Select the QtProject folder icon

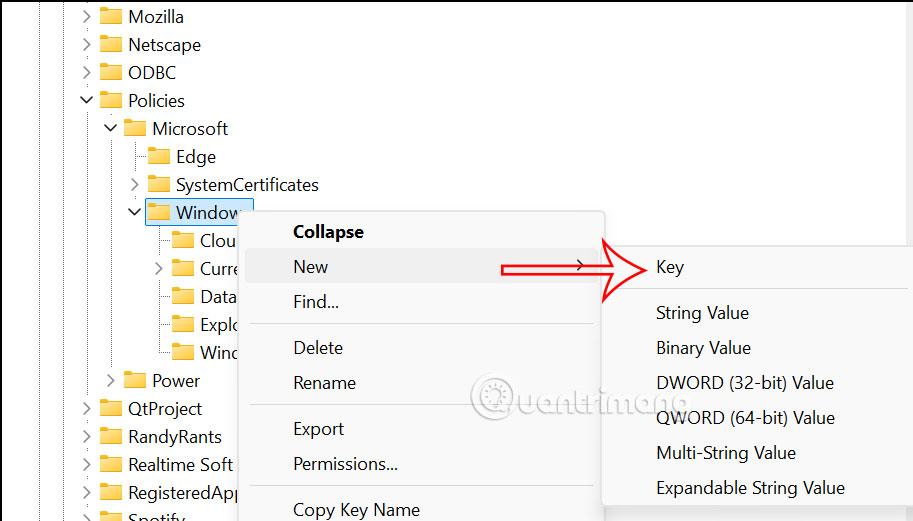click(111, 408)
